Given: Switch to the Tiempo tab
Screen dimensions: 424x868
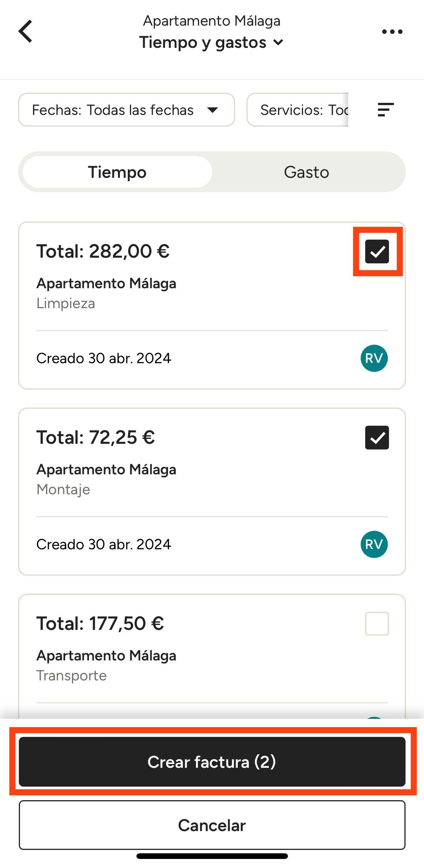Looking at the screenshot, I should pos(117,172).
